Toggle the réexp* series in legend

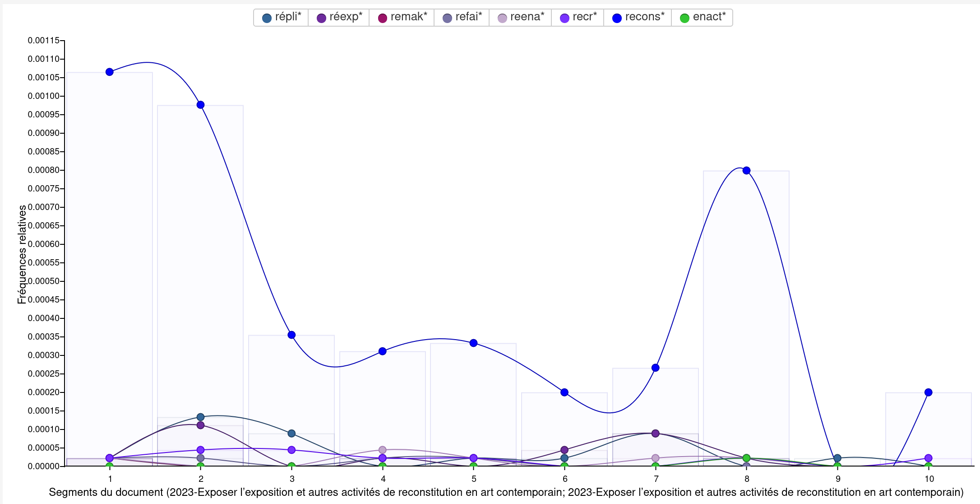[339, 18]
